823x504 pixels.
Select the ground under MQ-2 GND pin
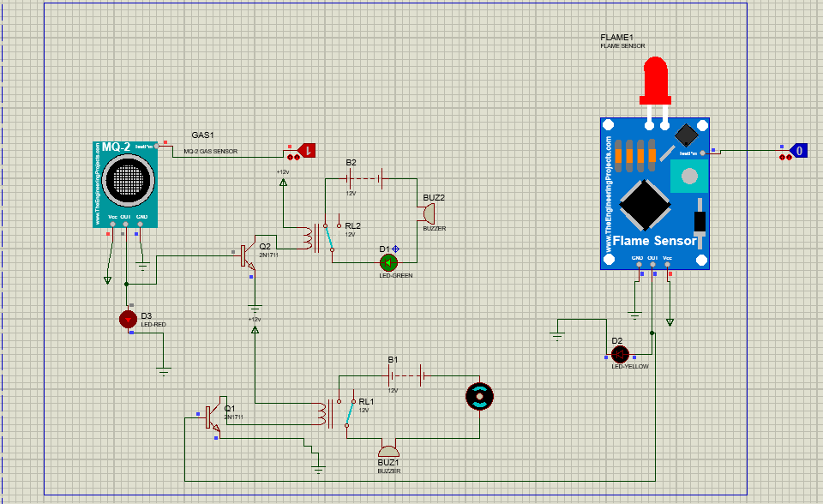point(143,266)
